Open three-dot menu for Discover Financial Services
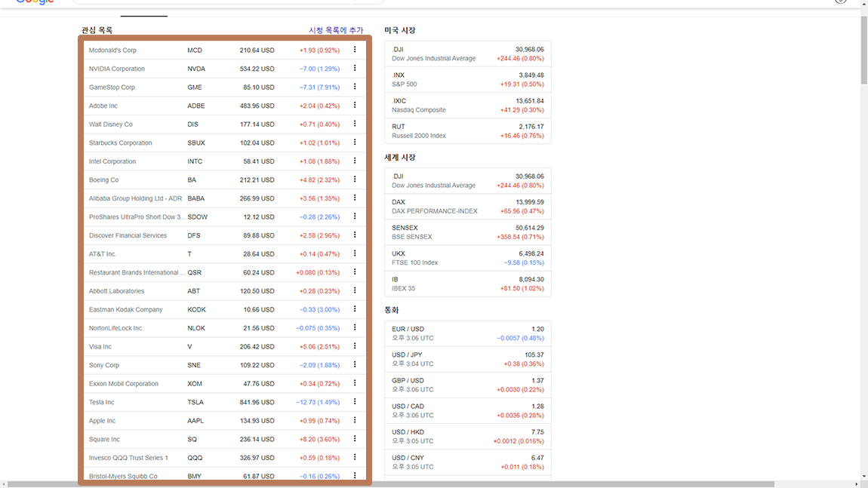 [x=355, y=235]
